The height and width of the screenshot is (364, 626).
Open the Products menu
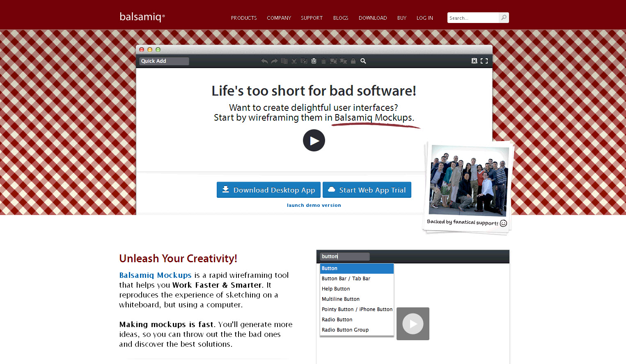pos(244,18)
